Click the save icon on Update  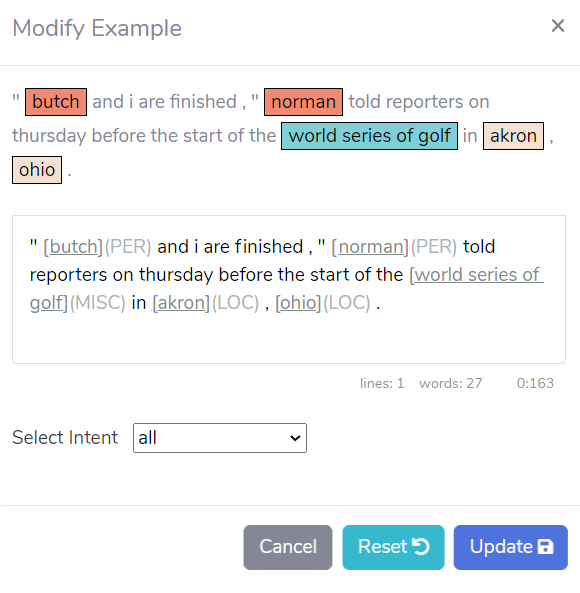click(x=545, y=547)
